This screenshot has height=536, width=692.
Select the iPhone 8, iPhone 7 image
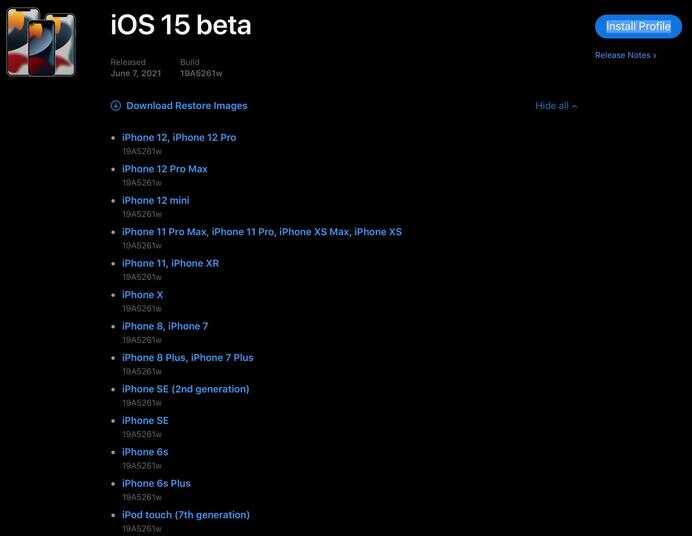165,326
